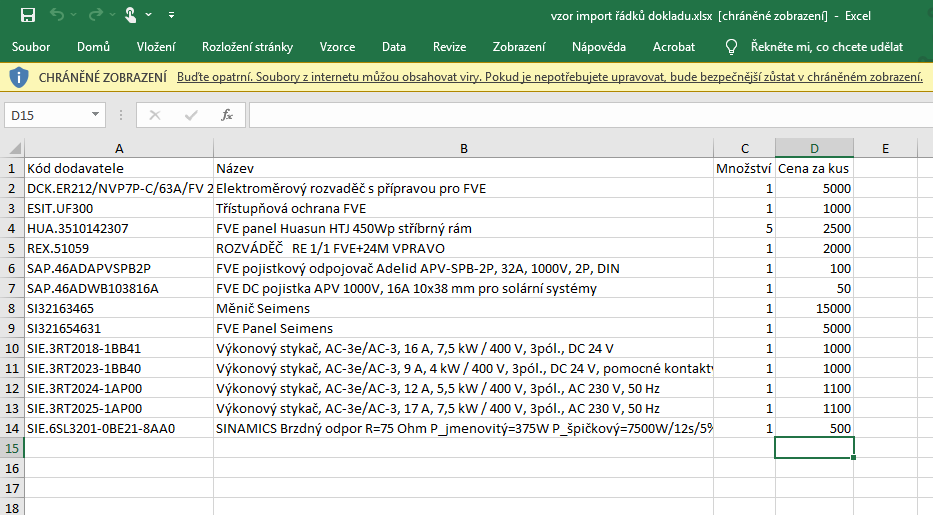Click cell 'SAP.46ADAPVSPB2P'
933x515 pixels.
tap(119, 269)
